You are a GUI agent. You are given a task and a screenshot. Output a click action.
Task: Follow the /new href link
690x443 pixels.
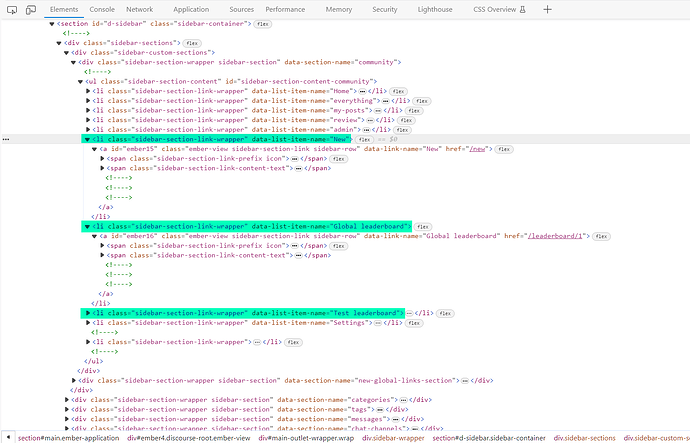point(477,149)
